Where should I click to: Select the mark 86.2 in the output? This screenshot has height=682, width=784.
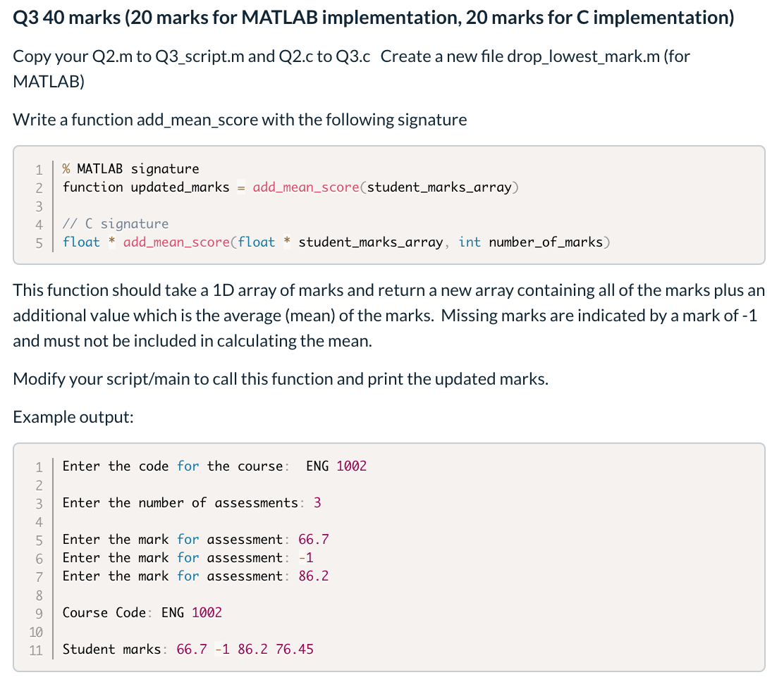(x=313, y=576)
